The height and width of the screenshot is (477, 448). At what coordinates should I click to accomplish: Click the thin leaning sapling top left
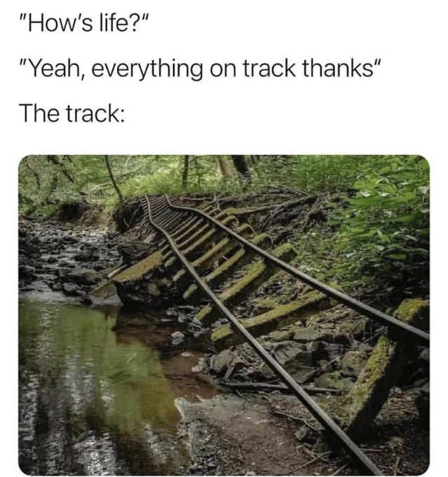(x=113, y=178)
